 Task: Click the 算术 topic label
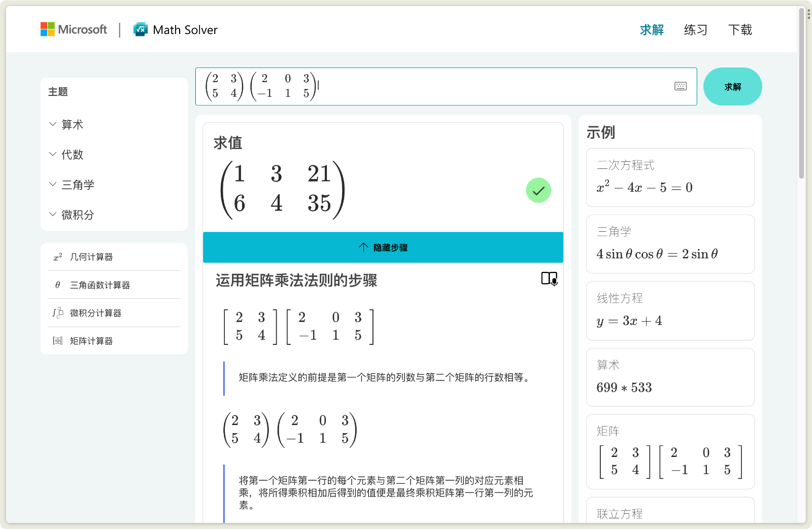72,124
